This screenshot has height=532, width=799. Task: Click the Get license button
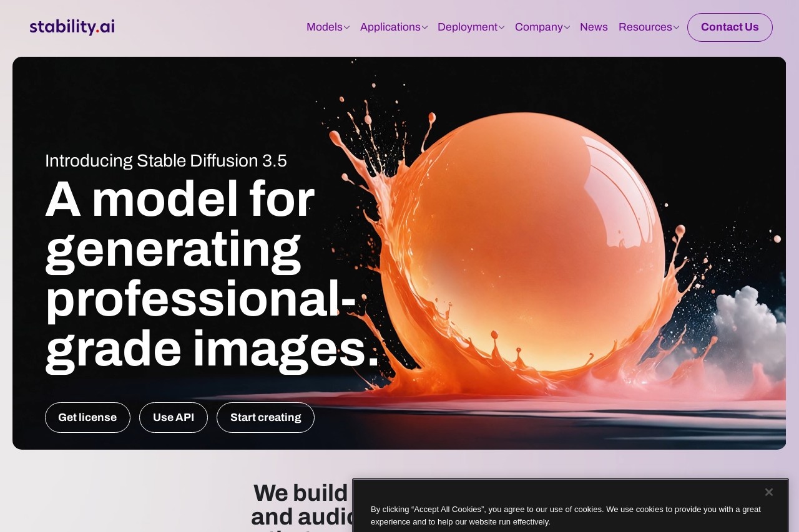click(87, 417)
